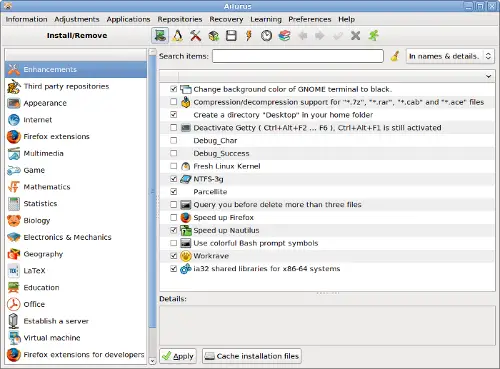Select Electronics & Mechanics category

(x=76, y=237)
